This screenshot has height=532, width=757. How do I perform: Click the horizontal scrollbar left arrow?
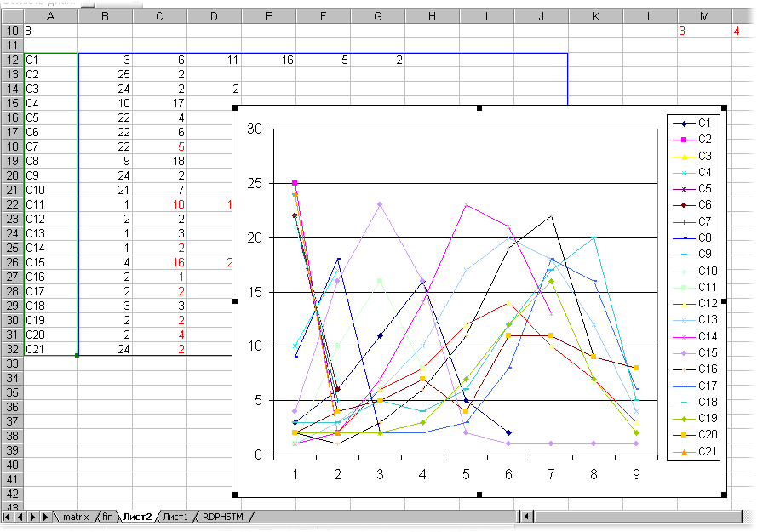point(528,517)
